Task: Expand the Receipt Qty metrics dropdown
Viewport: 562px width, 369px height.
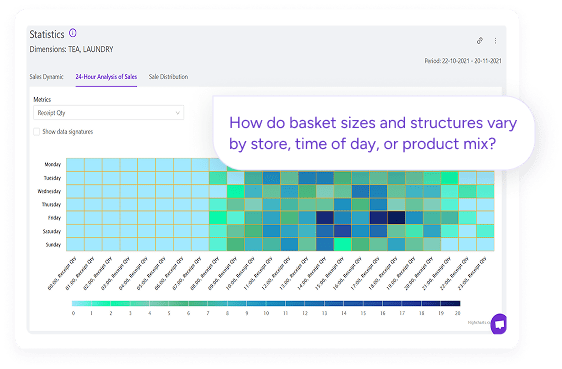Action: 108,112
